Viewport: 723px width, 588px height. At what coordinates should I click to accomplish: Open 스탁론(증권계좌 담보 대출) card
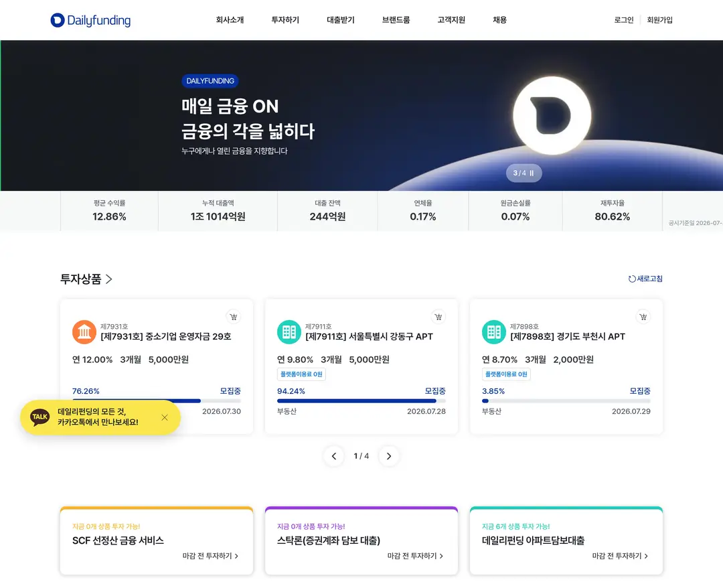[x=361, y=541]
